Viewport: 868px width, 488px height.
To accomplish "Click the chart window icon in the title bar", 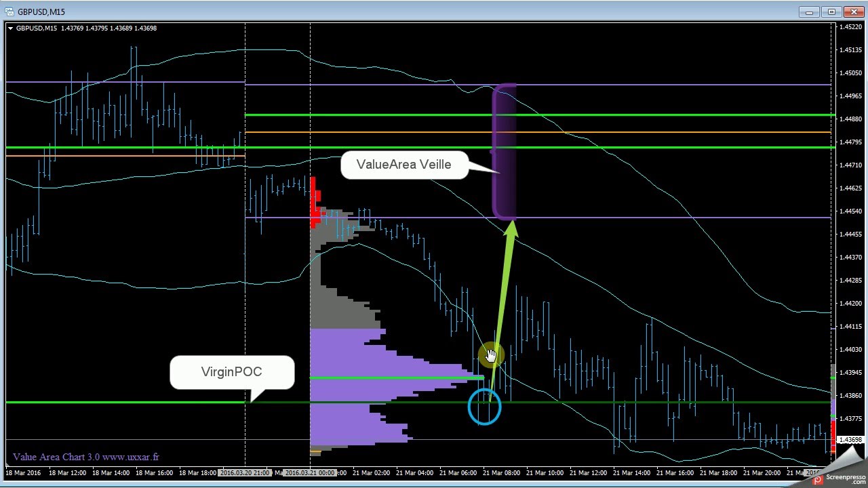I will click(x=9, y=12).
